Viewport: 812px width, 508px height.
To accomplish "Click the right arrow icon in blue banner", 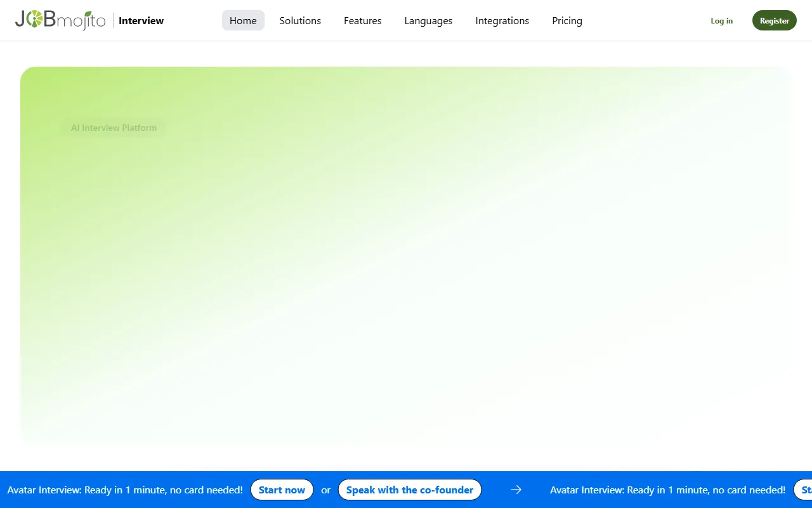I will tap(516, 490).
